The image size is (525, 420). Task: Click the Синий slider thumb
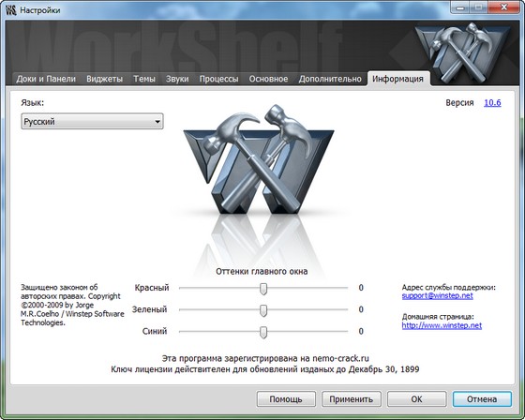click(263, 332)
